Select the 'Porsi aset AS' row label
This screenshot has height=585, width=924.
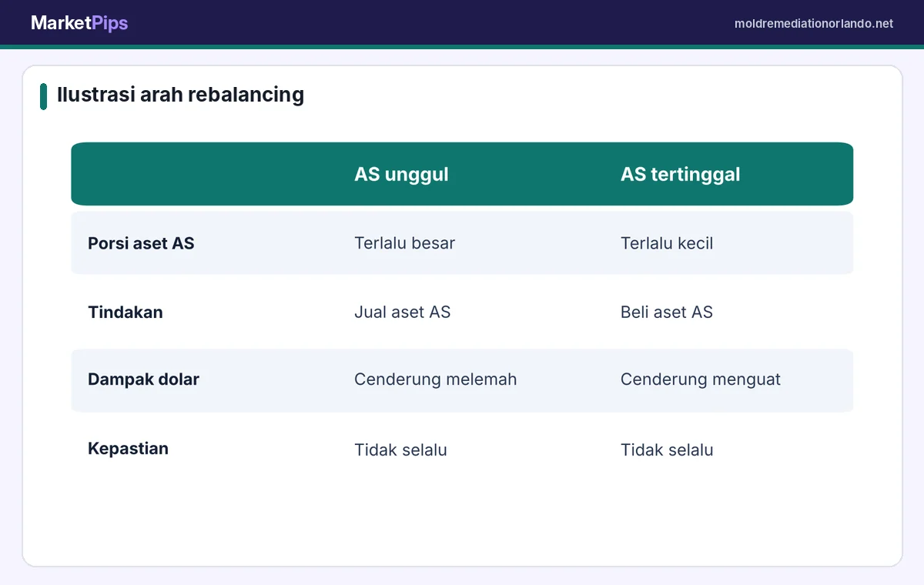click(x=141, y=243)
